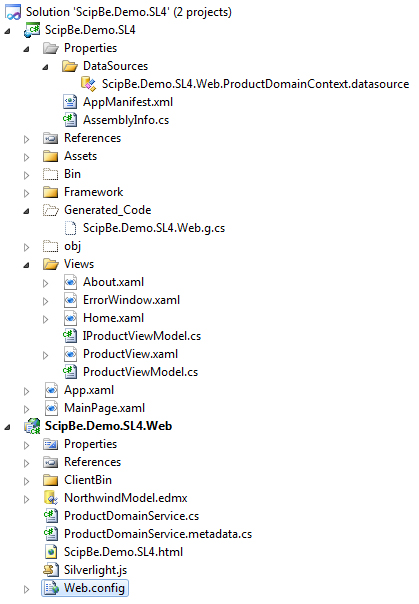Collapse the DataSources folder
This screenshot has height=604, width=419.
coord(45,67)
